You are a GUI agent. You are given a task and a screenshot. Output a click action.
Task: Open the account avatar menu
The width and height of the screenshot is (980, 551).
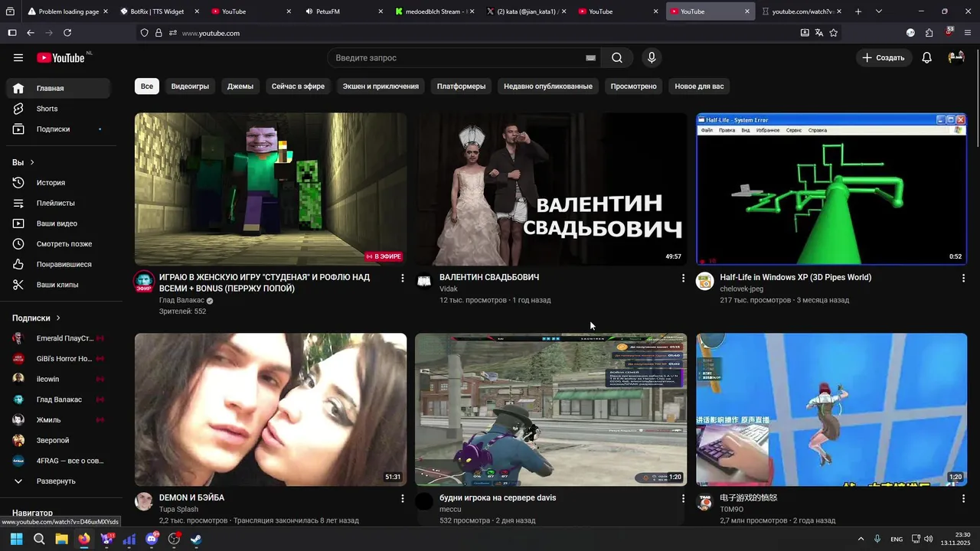(x=955, y=57)
